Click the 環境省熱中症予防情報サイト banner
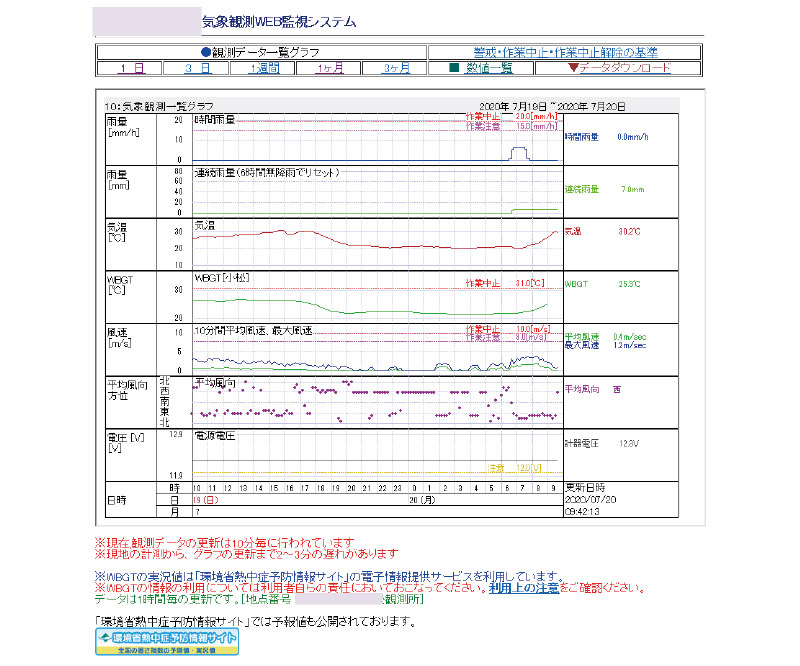The width and height of the screenshot is (800, 666). [x=167, y=641]
